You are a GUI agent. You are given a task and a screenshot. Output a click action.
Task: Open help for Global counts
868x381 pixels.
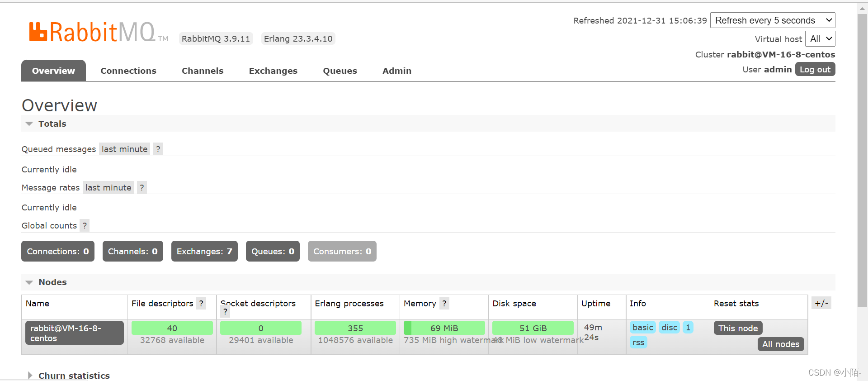[85, 225]
